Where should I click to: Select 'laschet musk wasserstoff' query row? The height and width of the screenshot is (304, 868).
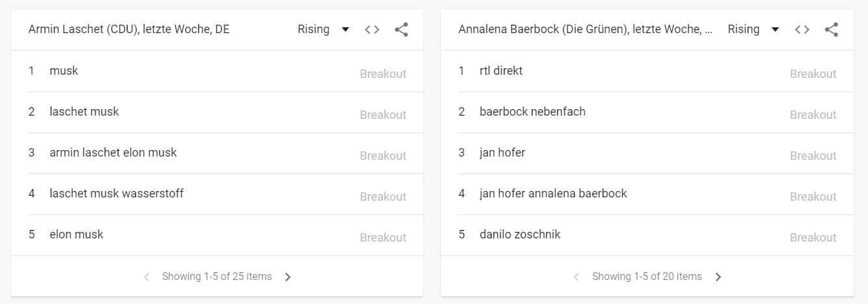tap(116, 194)
